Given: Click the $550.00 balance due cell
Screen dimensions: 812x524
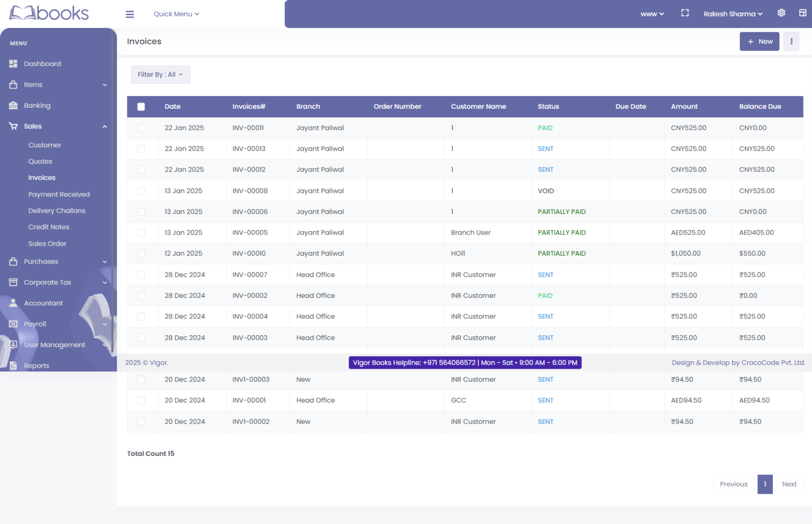Looking at the screenshot, I should pos(752,254).
